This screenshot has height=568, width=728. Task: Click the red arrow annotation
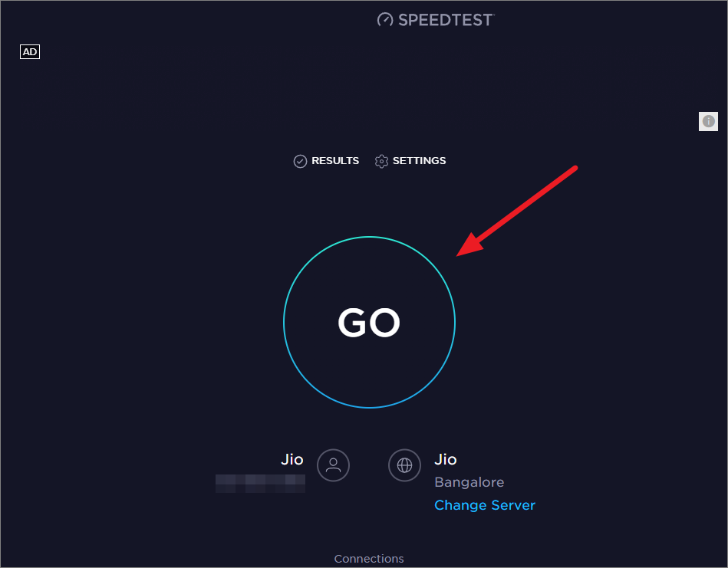tap(517, 211)
